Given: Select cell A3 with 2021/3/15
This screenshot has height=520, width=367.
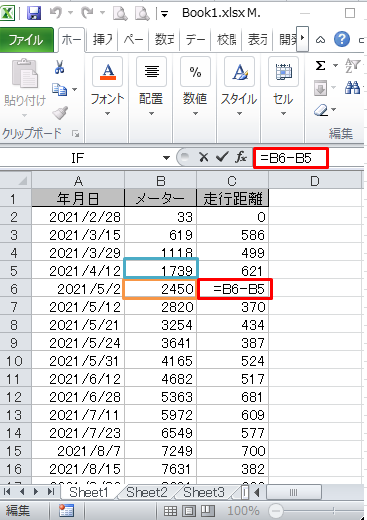Looking at the screenshot, I should click(x=78, y=235).
